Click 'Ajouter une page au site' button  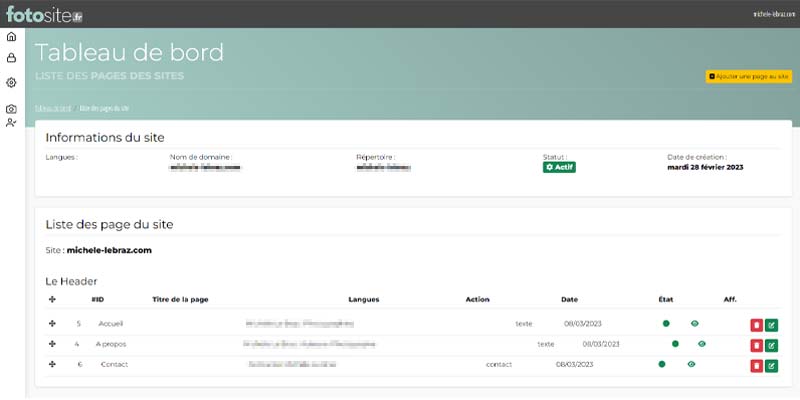(x=748, y=76)
